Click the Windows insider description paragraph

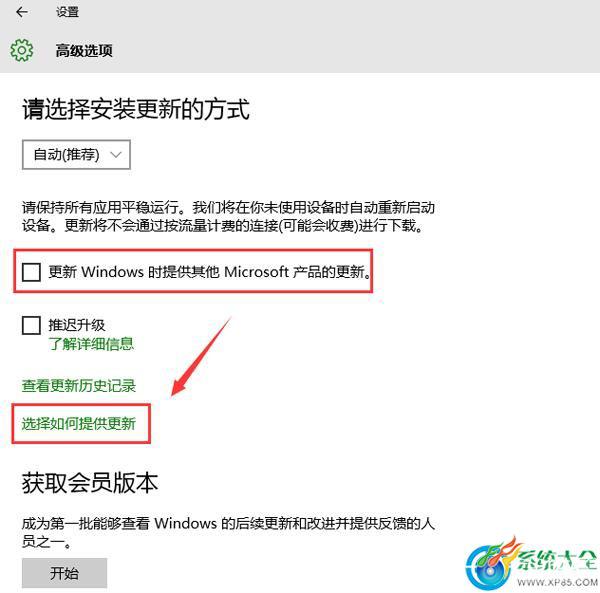point(228,532)
